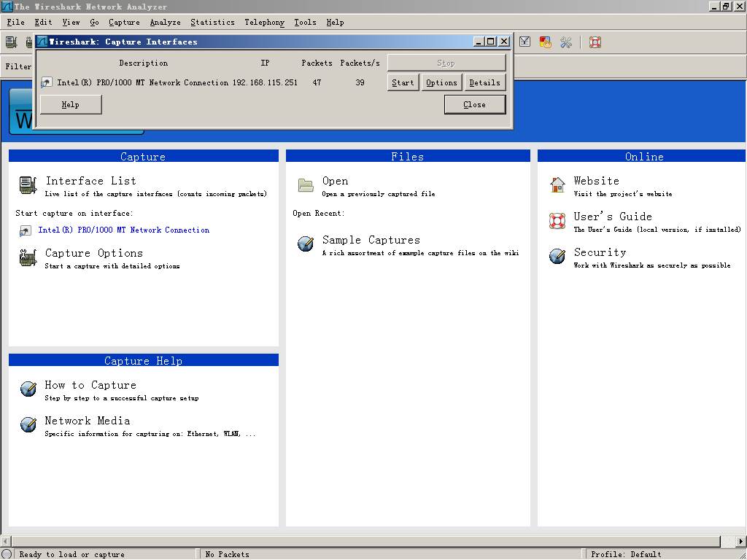Open the Help menu in menu bar
Viewport: 747px width, 560px height.
point(335,23)
